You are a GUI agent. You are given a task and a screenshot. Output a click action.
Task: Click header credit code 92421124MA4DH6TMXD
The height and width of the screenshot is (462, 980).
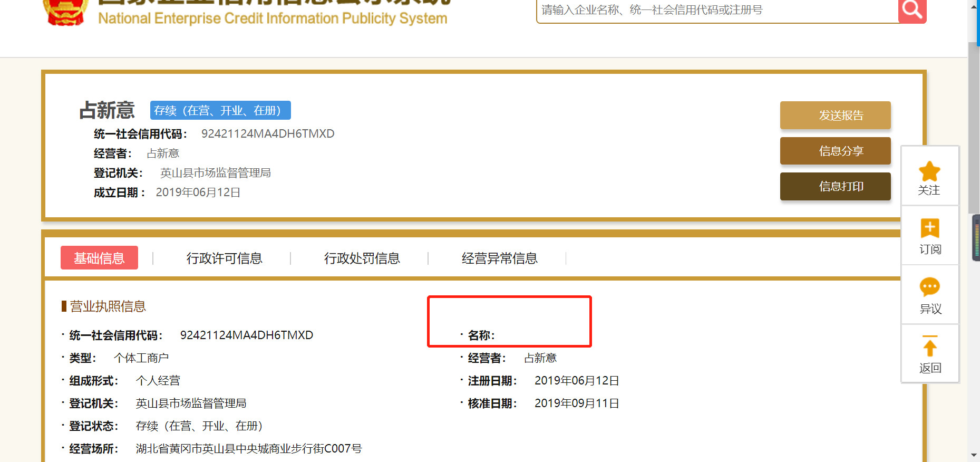[268, 134]
